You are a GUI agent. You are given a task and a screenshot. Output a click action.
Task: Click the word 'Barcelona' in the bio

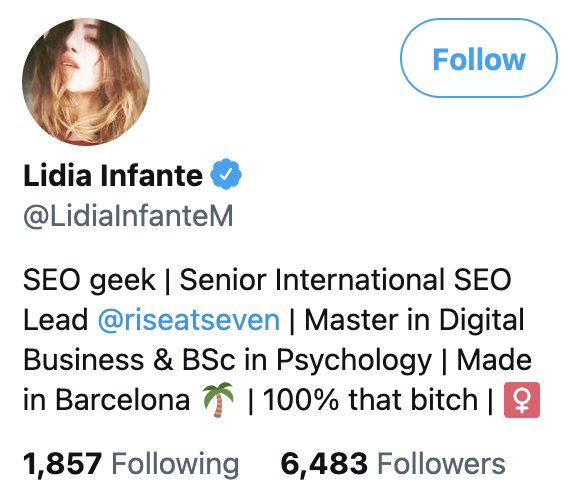pyautogui.click(x=122, y=400)
